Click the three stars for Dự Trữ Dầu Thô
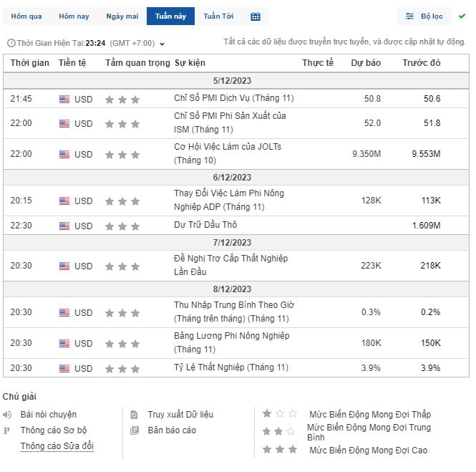 pos(122,226)
